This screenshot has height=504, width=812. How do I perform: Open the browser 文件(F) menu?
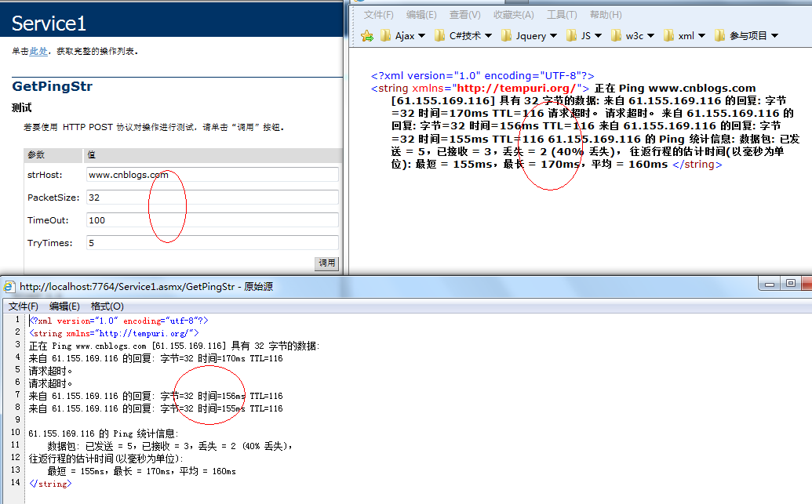(379, 14)
